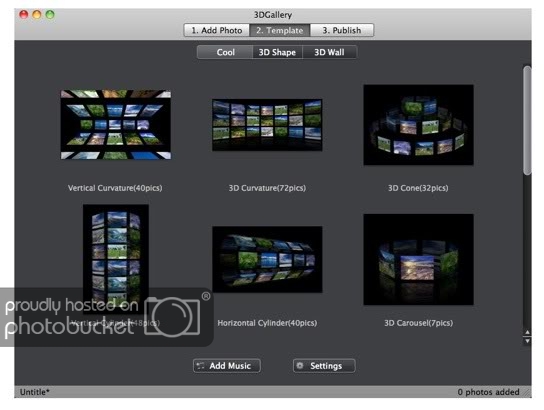Open the Settings button with gear

click(x=324, y=366)
